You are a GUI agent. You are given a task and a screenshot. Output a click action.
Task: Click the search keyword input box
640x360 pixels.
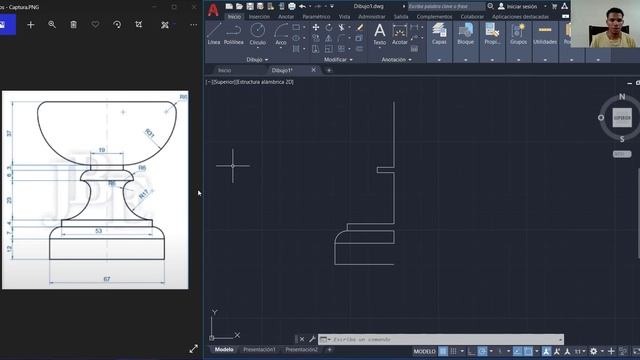click(446, 7)
